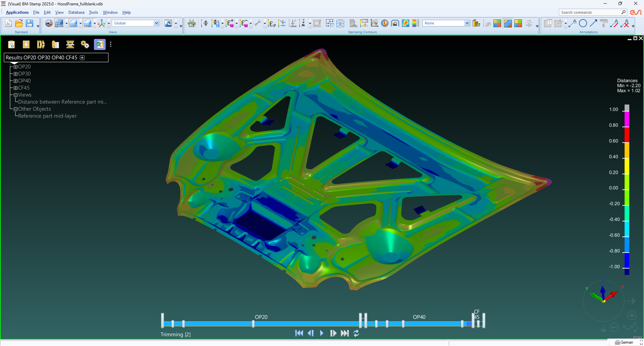This screenshot has width=644, height=346.
Task: Click the color spectrum legend icon
Action: [x=416, y=23]
